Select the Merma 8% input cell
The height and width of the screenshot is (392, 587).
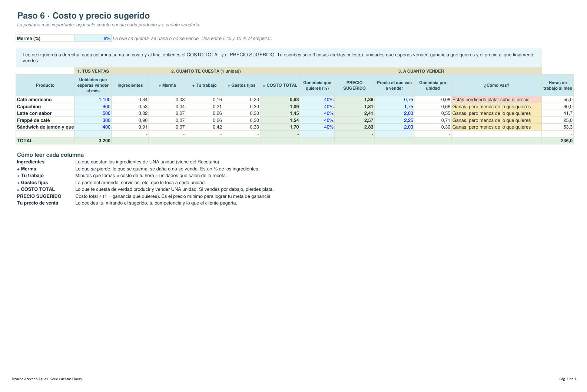[93, 39]
